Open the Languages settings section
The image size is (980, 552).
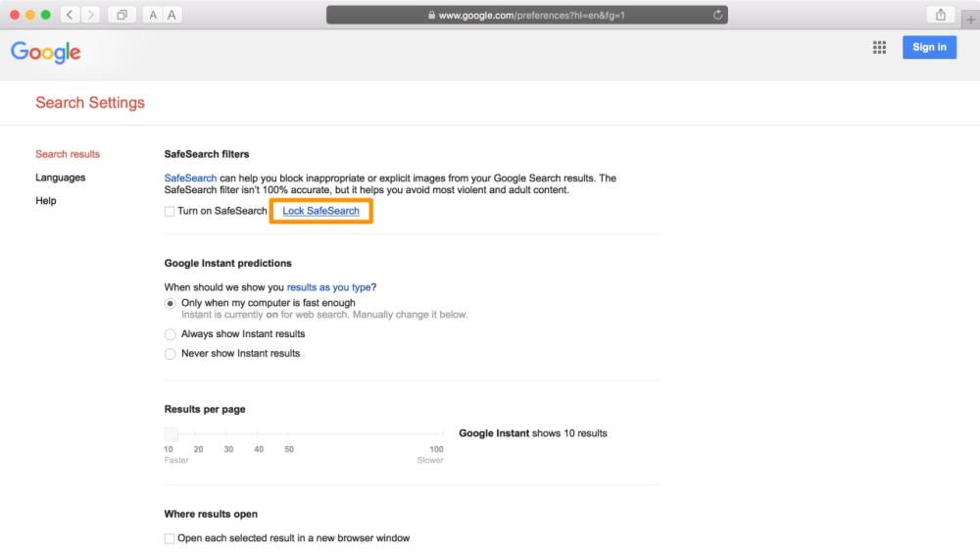click(x=60, y=177)
